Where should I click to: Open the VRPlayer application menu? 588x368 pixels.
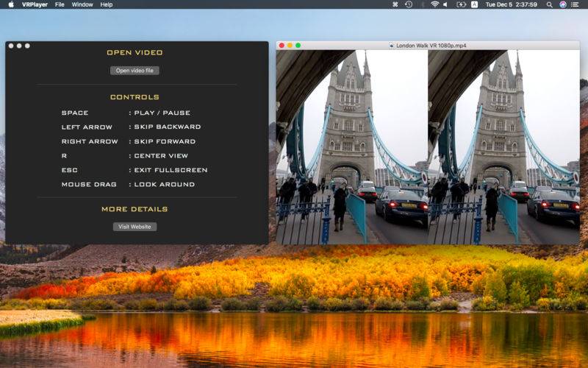coord(33,4)
